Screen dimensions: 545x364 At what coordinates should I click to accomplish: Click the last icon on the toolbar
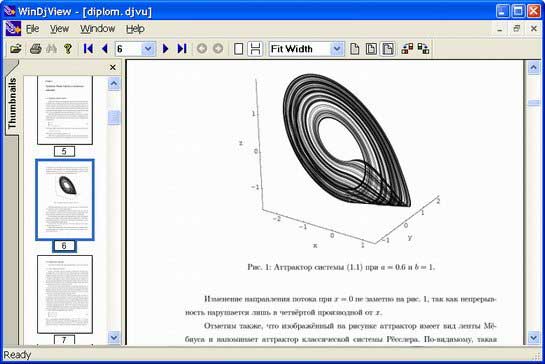point(423,49)
